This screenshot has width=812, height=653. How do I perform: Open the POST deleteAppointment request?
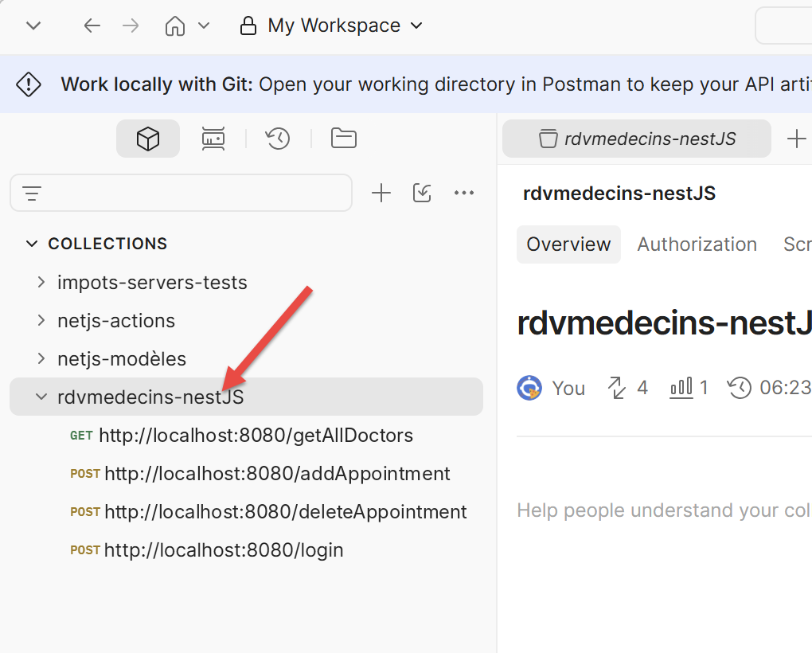click(269, 512)
